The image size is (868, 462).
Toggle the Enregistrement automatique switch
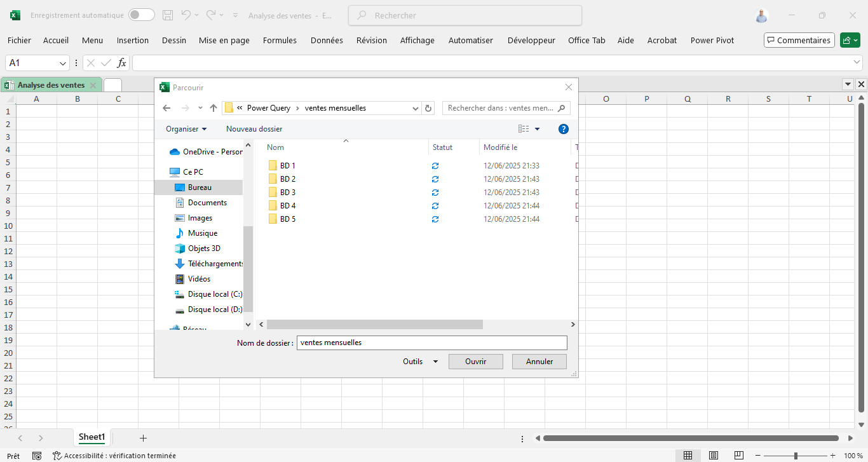click(x=141, y=15)
